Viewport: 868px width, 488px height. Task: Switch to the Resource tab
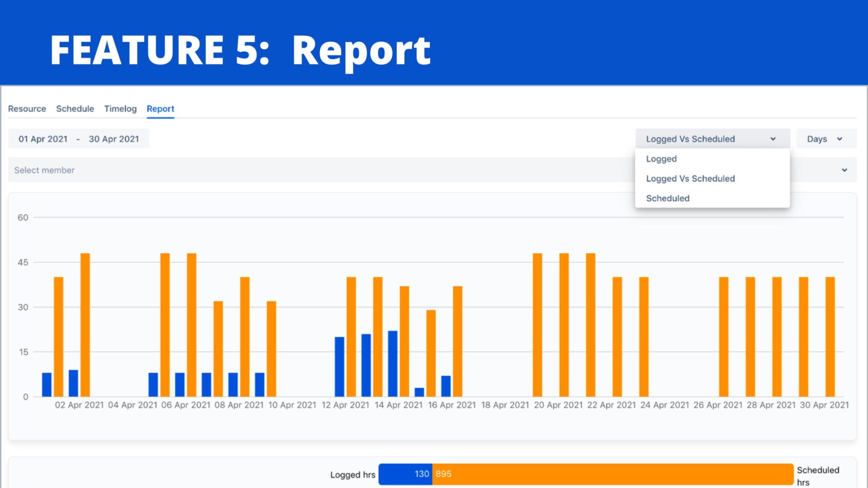[x=27, y=108]
